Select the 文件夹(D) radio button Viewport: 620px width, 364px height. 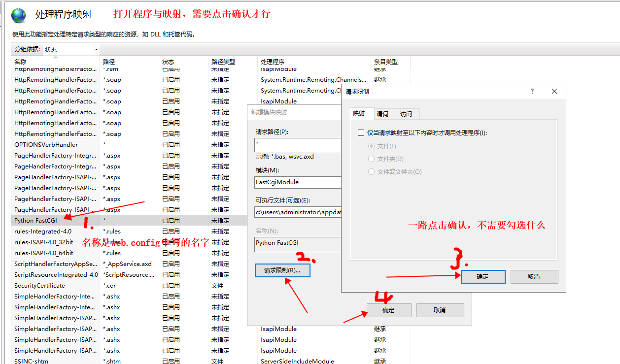coord(372,159)
